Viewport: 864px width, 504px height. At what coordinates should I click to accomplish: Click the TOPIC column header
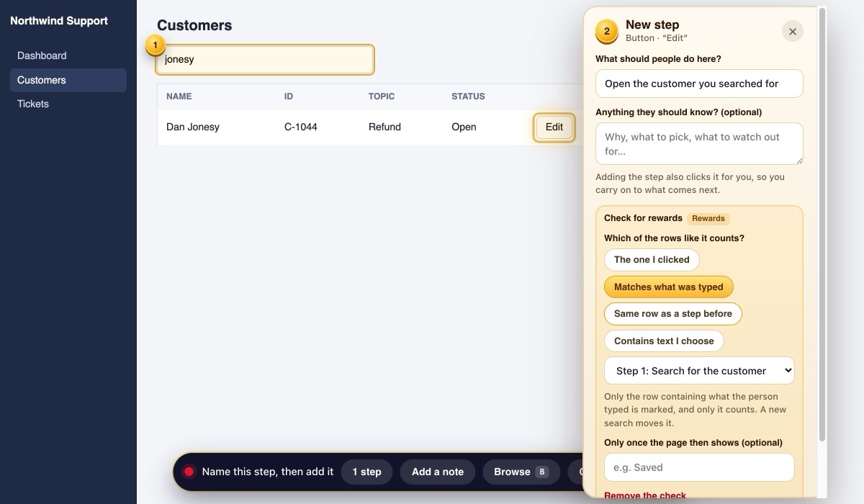pyautogui.click(x=382, y=96)
